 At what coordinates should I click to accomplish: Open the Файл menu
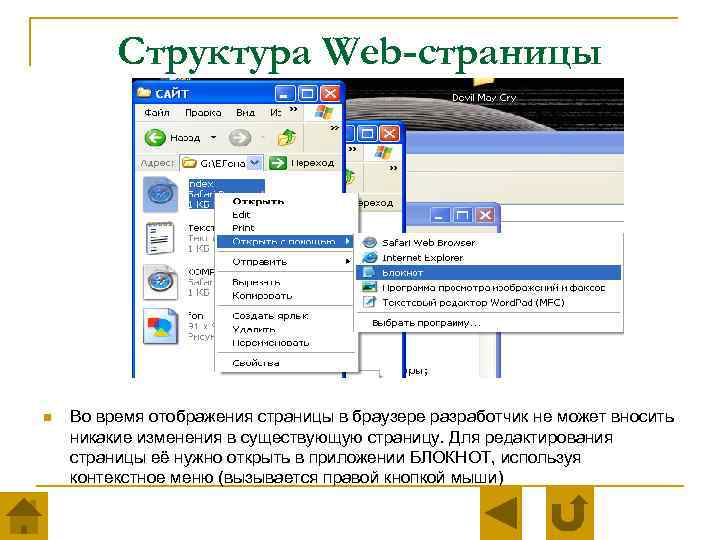(157, 112)
